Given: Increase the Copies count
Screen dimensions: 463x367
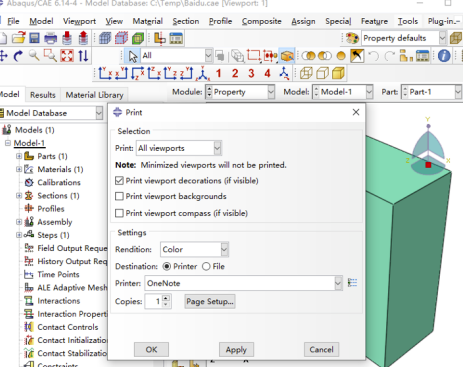Looking at the screenshot, I should pos(166,298).
